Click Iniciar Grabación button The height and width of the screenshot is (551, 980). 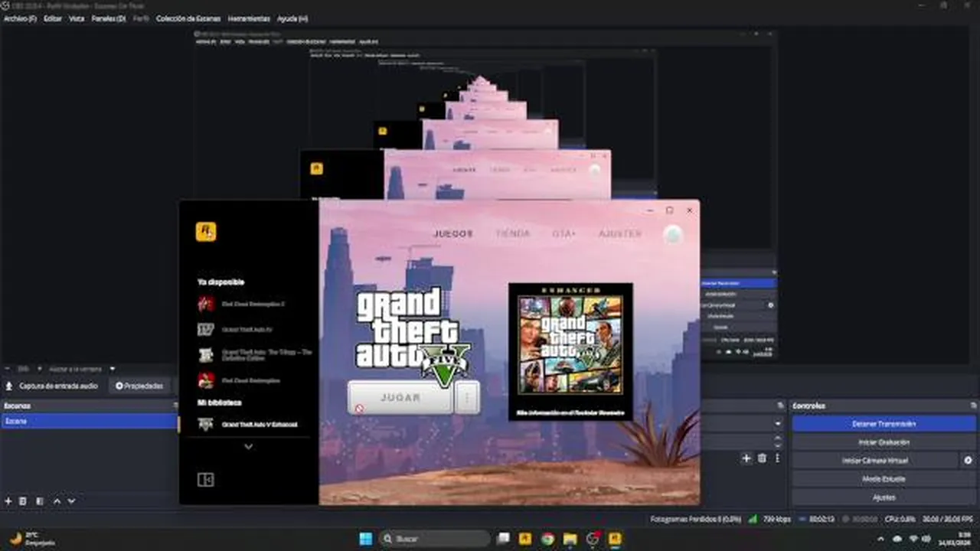(x=884, y=442)
